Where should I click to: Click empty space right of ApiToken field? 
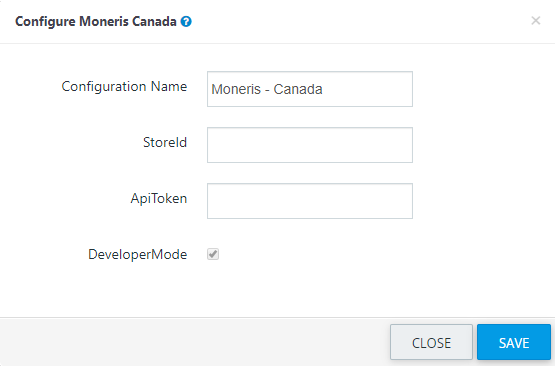[481, 201]
